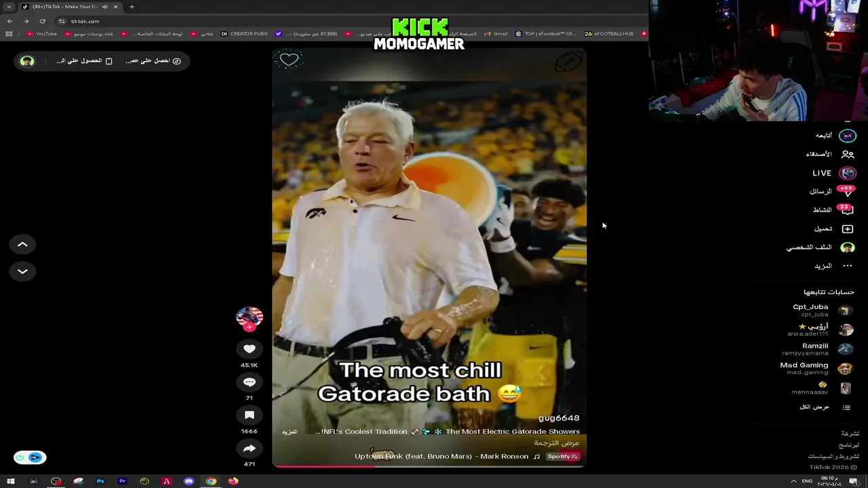The height and width of the screenshot is (488, 868).
Task: Open Firefox from the taskbar
Action: [233, 481]
